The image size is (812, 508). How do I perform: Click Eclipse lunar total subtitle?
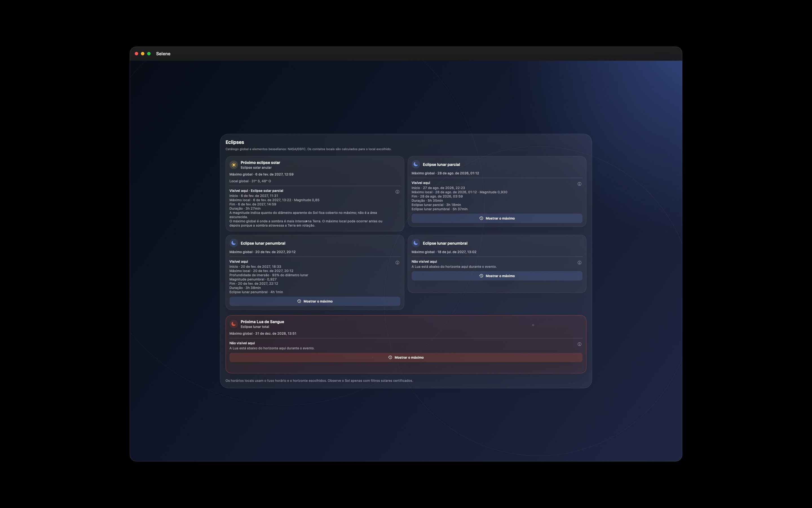click(x=255, y=327)
